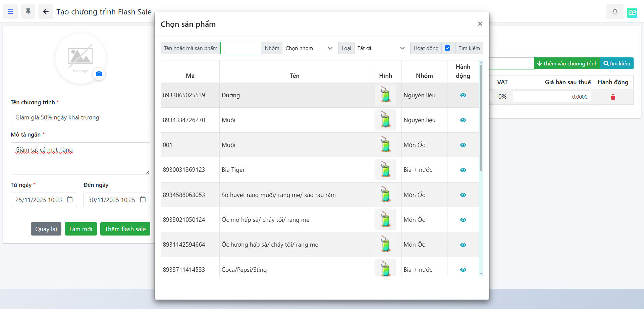
Task: Focus the product name or code field
Action: [241, 48]
